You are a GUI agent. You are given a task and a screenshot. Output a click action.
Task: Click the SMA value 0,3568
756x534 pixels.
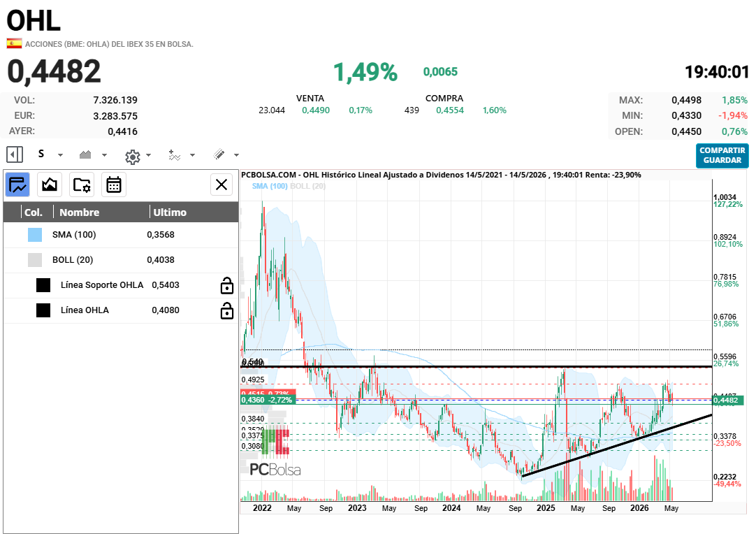161,235
